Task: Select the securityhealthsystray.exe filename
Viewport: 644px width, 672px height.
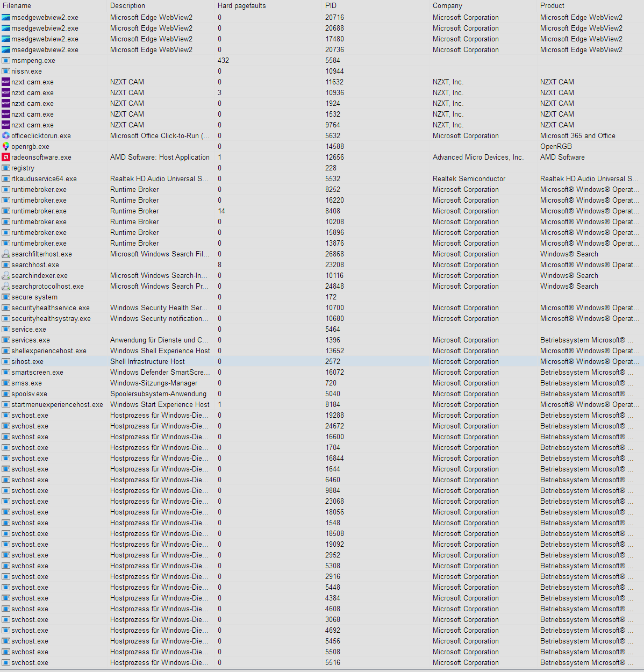Action: (x=51, y=318)
